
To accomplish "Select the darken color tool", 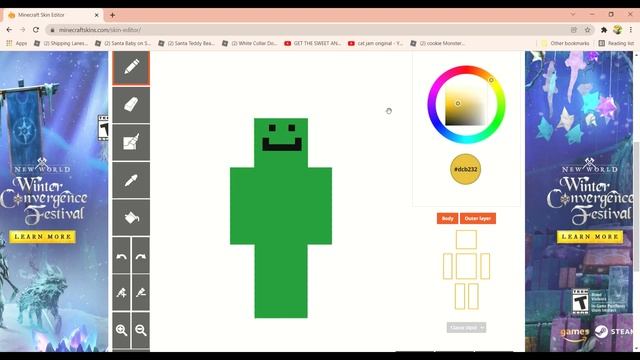I will point(141,293).
